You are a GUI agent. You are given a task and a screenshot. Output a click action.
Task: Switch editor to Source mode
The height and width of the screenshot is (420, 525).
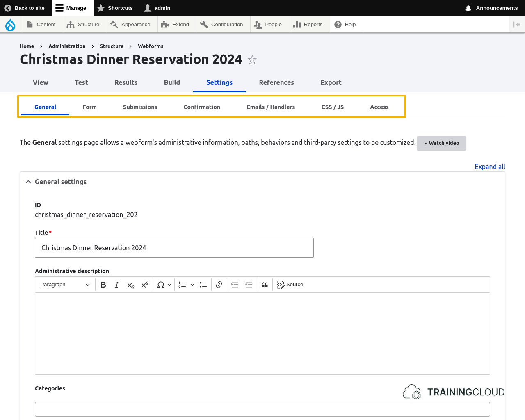290,285
